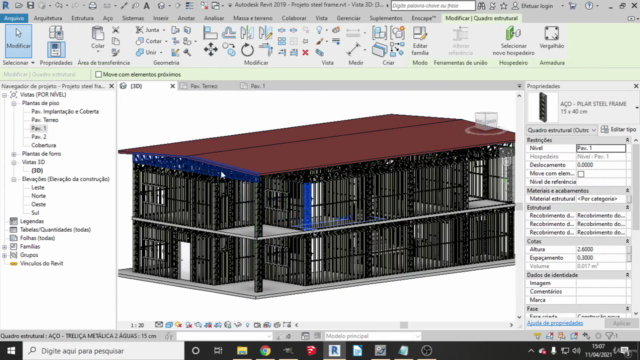Select Cobertura in project browser
640x360 pixels.
pyautogui.click(x=44, y=145)
